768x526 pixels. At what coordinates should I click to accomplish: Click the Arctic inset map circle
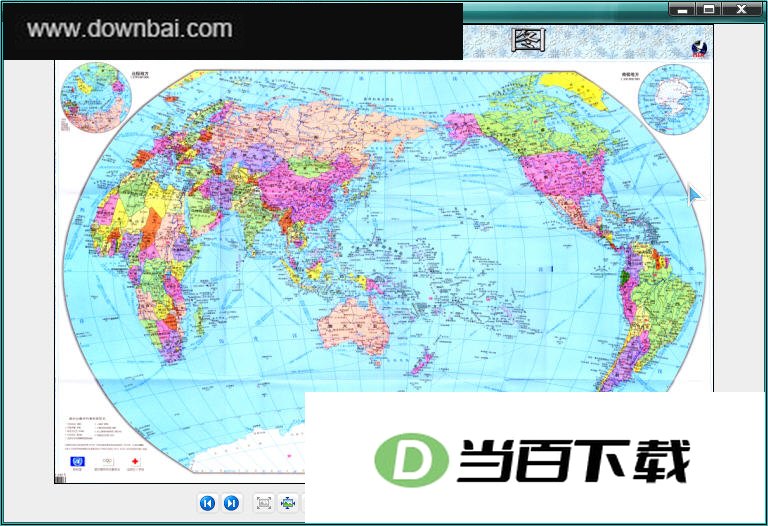(96, 97)
